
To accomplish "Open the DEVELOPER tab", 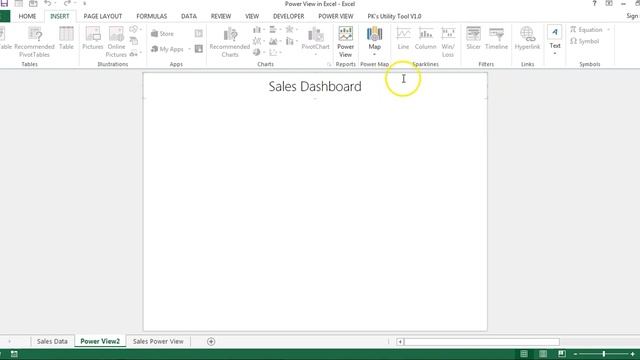I will pyautogui.click(x=289, y=16).
